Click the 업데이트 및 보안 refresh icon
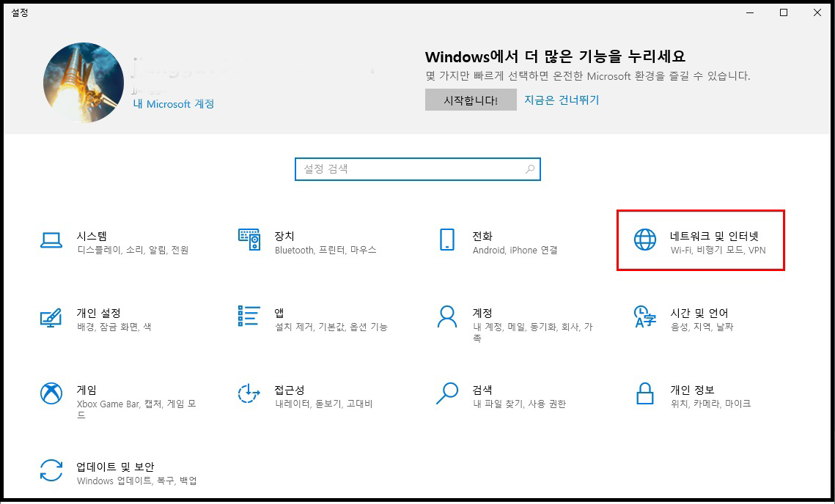This screenshot has width=835, height=504. tap(51, 470)
